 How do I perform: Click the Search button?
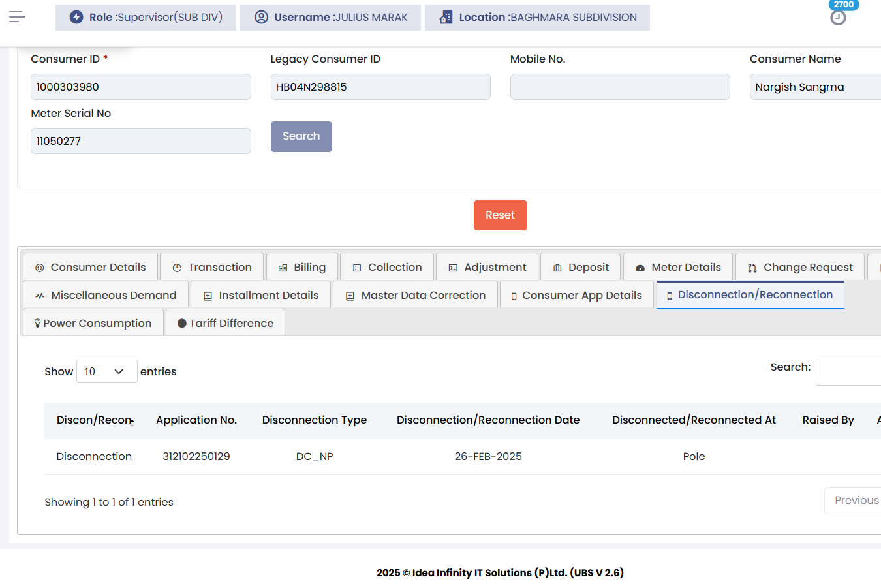(x=301, y=136)
